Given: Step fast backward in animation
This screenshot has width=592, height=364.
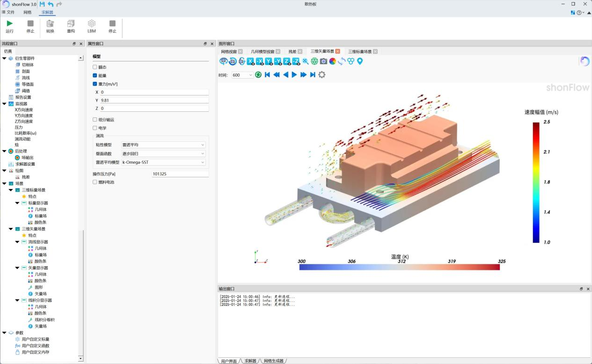Looking at the screenshot, I should (x=277, y=75).
